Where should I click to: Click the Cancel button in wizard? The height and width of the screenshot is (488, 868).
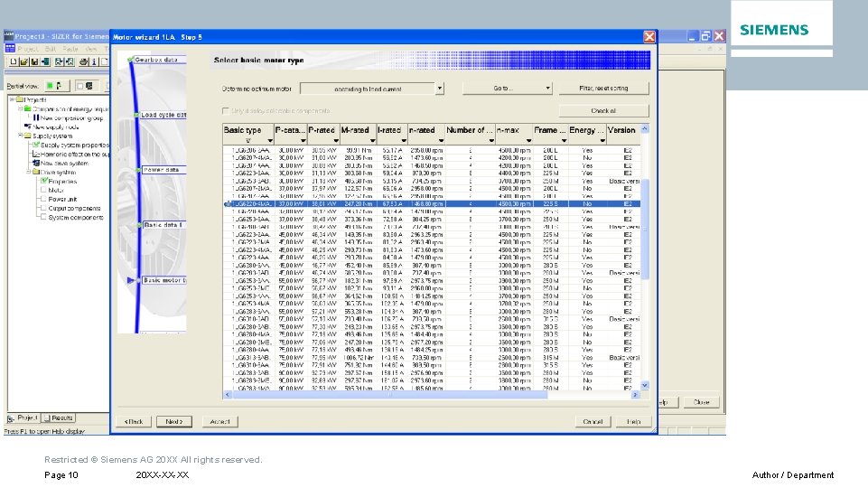(x=593, y=421)
